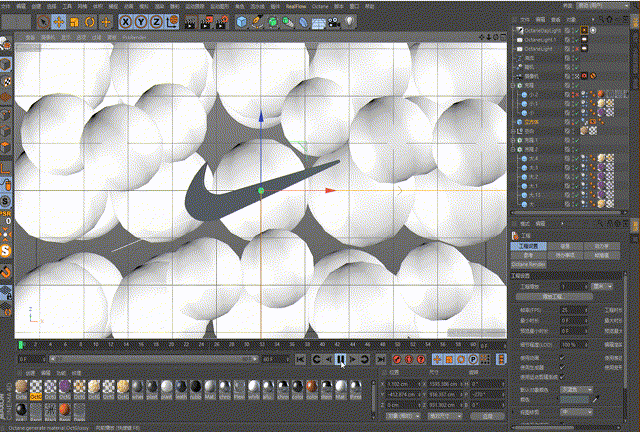Click the X position input field
The image size is (640, 432).
click(403, 384)
